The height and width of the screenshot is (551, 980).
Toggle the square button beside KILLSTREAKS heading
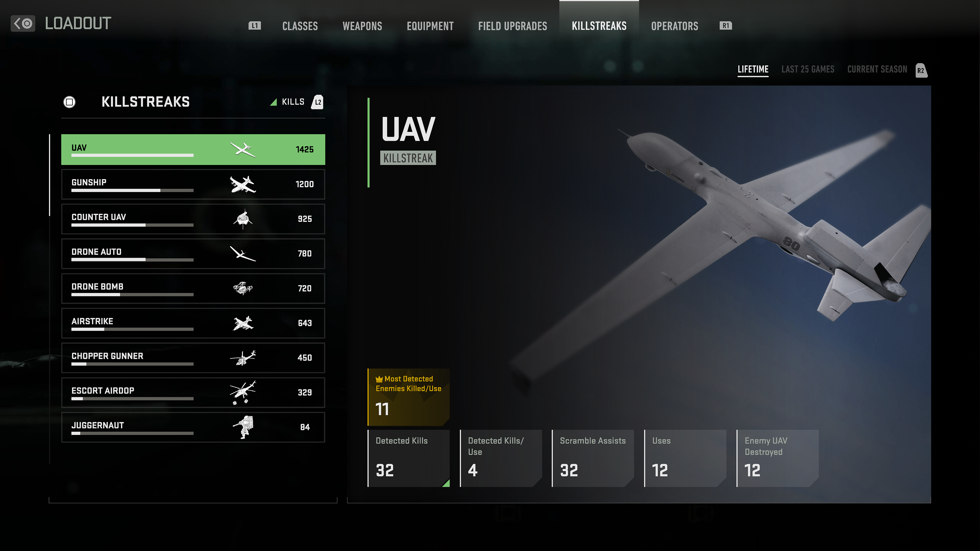tap(69, 102)
